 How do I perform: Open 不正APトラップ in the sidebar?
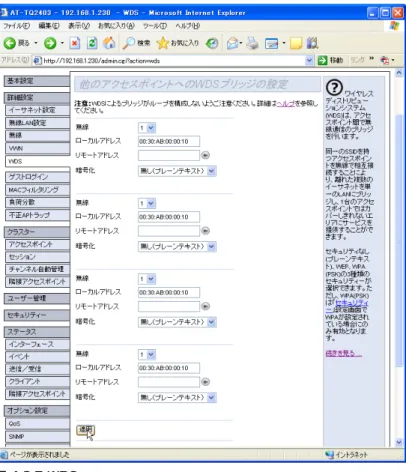point(37,215)
